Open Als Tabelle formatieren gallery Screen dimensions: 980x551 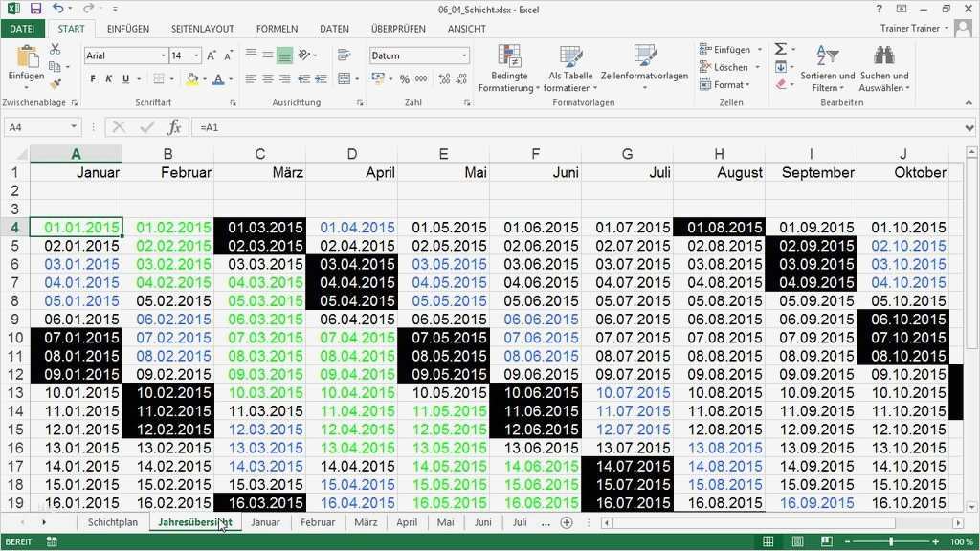(x=570, y=69)
